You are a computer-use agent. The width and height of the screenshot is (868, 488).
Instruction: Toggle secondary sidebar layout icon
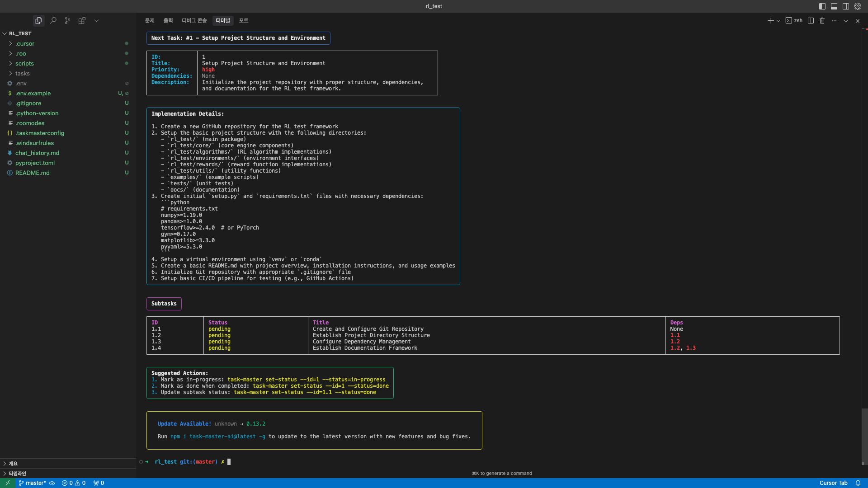pyautogui.click(x=846, y=6)
